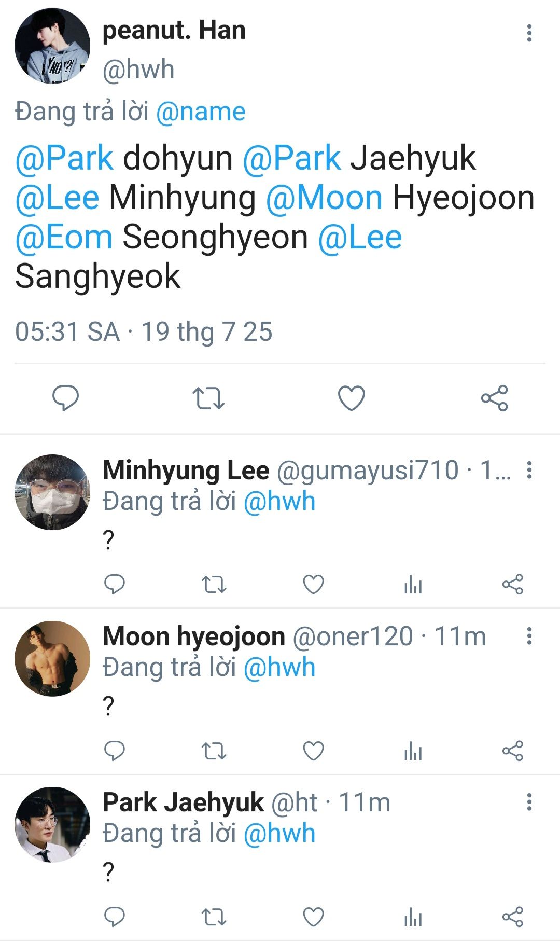Reply to peanut. Han's main tweet
The width and height of the screenshot is (560, 941).
tap(65, 398)
